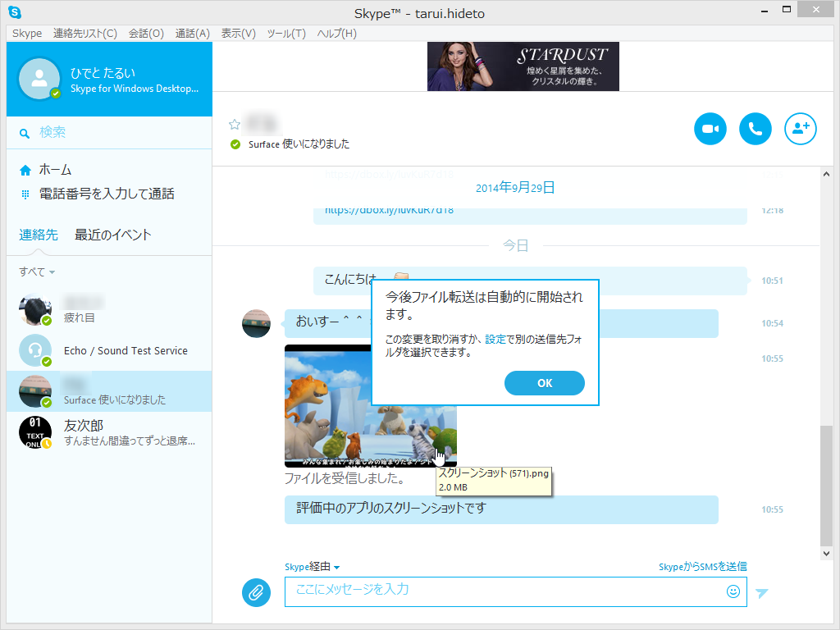The height and width of the screenshot is (630, 840).
Task: Add people to the conversation
Action: (801, 129)
